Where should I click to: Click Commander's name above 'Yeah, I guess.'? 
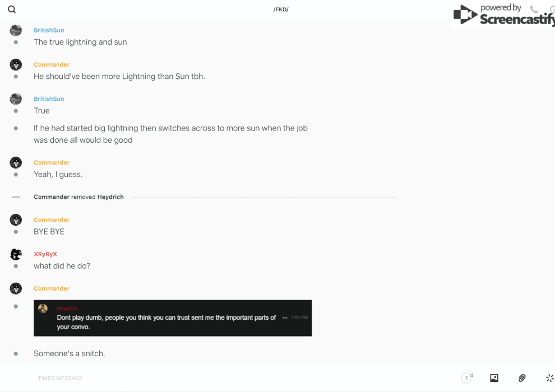[52, 163]
